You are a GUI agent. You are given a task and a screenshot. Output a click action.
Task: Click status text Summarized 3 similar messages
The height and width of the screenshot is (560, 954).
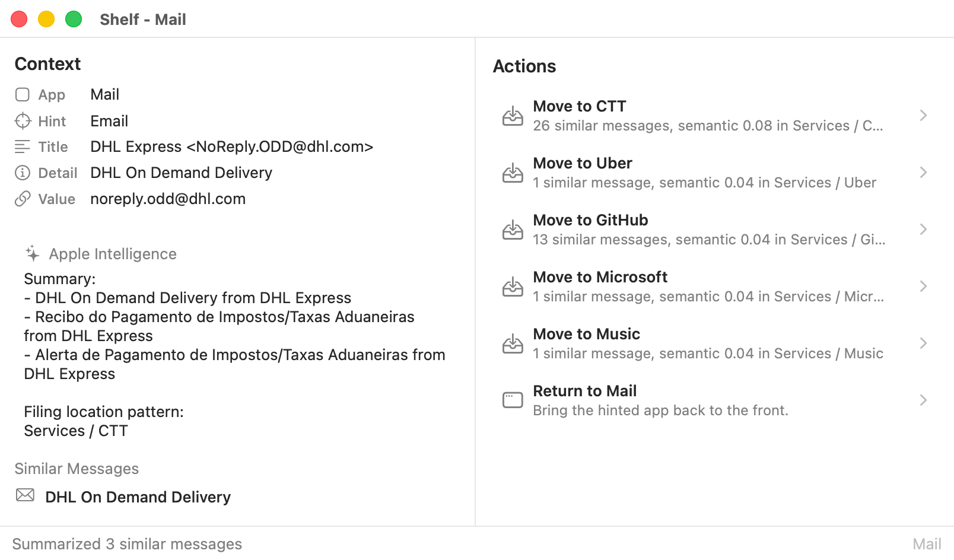(127, 544)
